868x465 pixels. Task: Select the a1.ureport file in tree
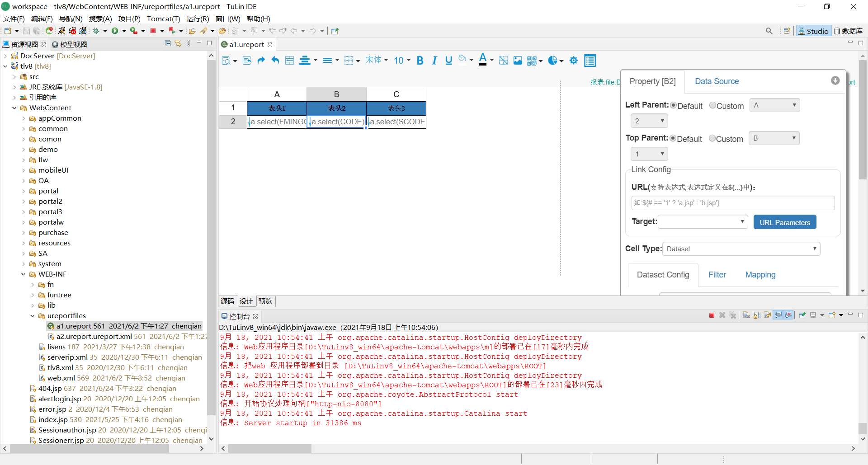point(124,326)
